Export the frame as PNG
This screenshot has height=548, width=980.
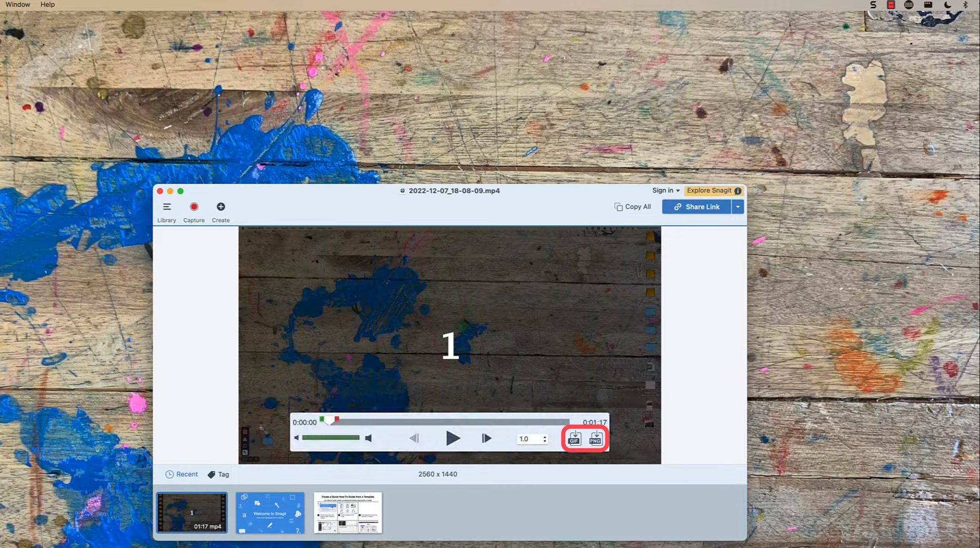point(596,439)
